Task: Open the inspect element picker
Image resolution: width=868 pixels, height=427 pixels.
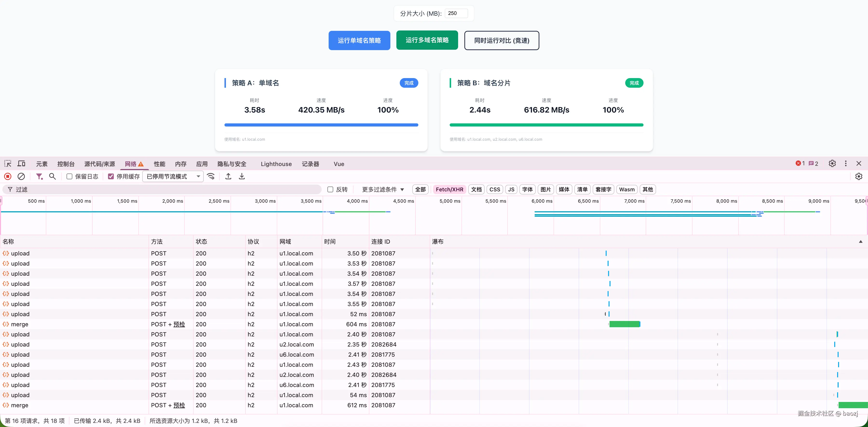Action: coord(8,164)
